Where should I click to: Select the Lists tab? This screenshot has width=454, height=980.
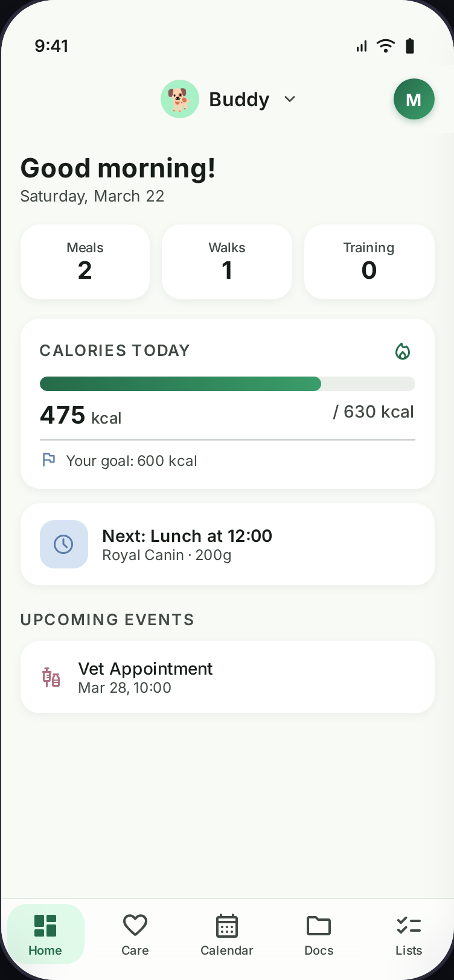coord(409,934)
